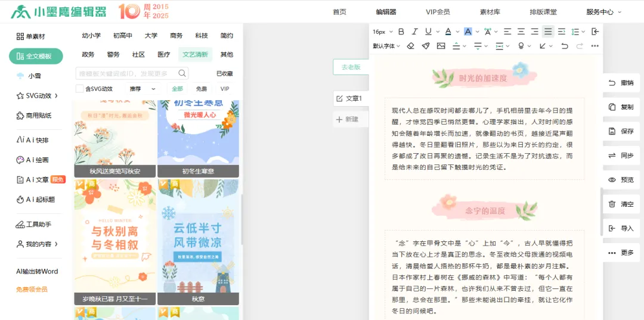Select justify alignment in toolbar
Image resolution: width=644 pixels, height=320 pixels.
click(x=548, y=32)
